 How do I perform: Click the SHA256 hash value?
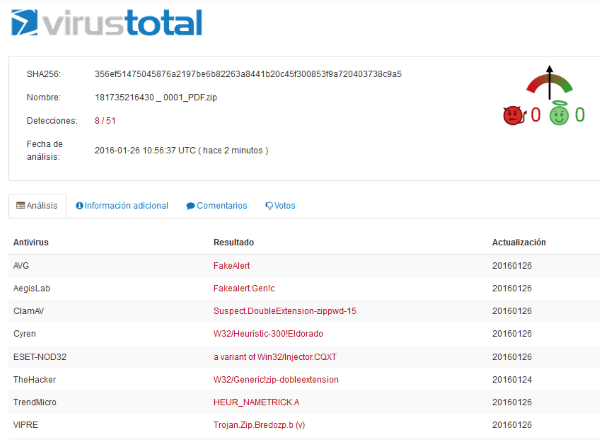point(248,74)
